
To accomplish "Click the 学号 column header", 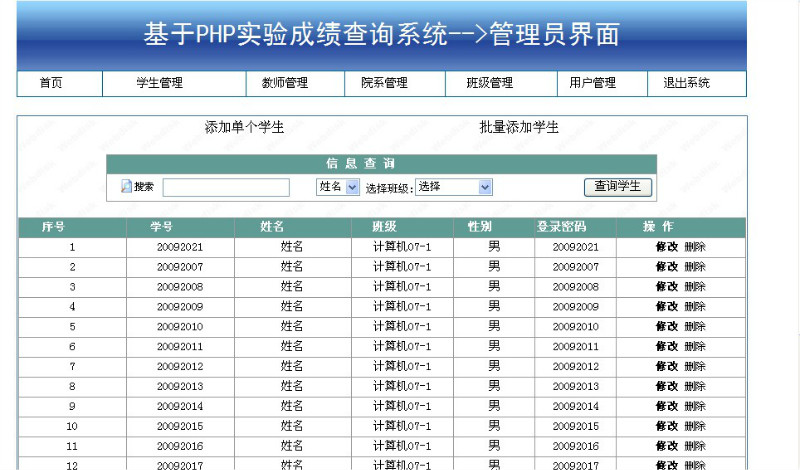I will [162, 227].
